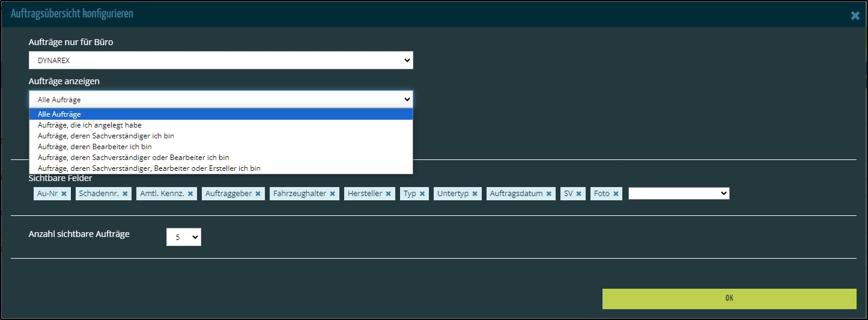Open the Anzahl sichtbare Aufträge dropdown
The height and width of the screenshot is (320, 868).
(x=184, y=237)
